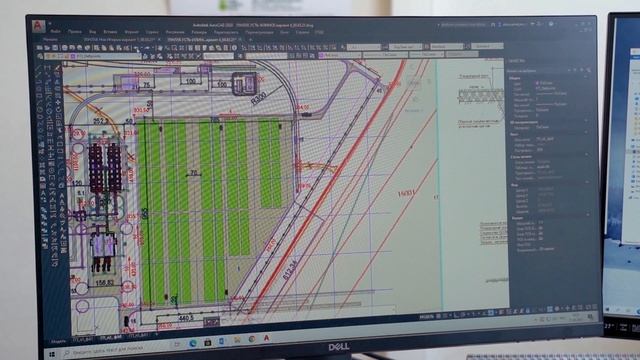Open the color ByLayer dropdown
This screenshot has width=640, height=360.
click(340, 54)
